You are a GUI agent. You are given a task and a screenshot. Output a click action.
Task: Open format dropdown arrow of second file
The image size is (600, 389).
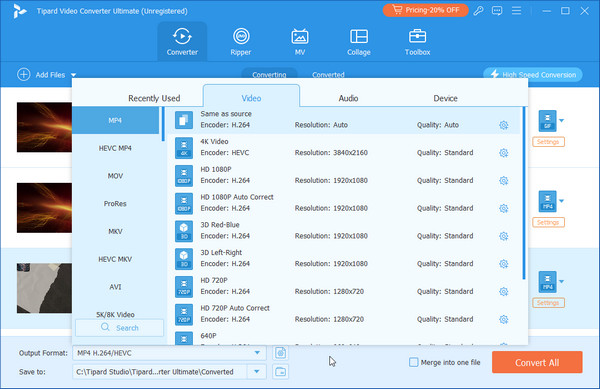[561, 201]
